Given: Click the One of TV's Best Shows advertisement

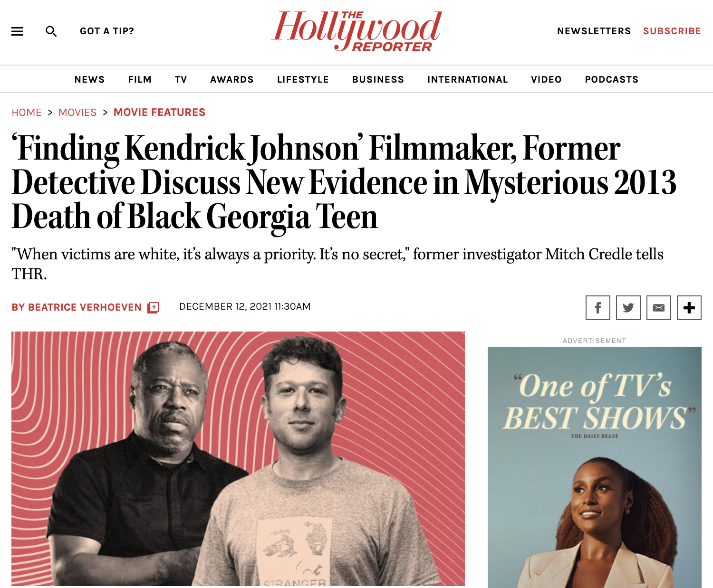Looking at the screenshot, I should 595,467.
